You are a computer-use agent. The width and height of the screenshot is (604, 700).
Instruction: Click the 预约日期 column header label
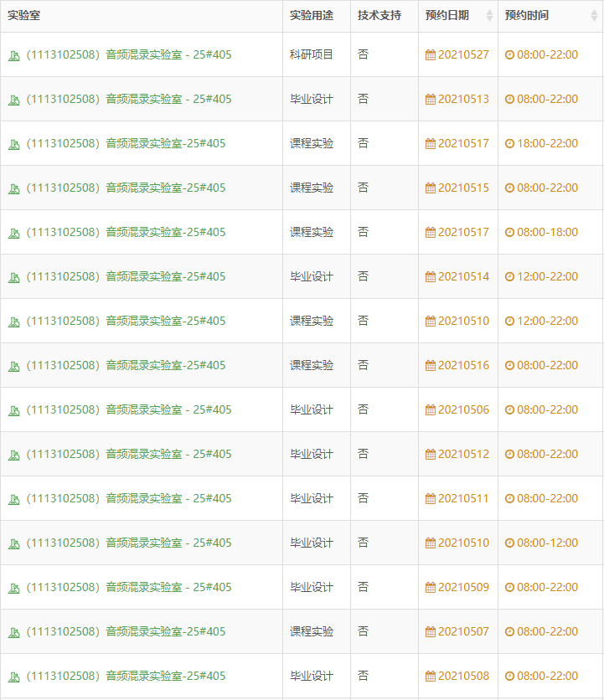coord(447,16)
